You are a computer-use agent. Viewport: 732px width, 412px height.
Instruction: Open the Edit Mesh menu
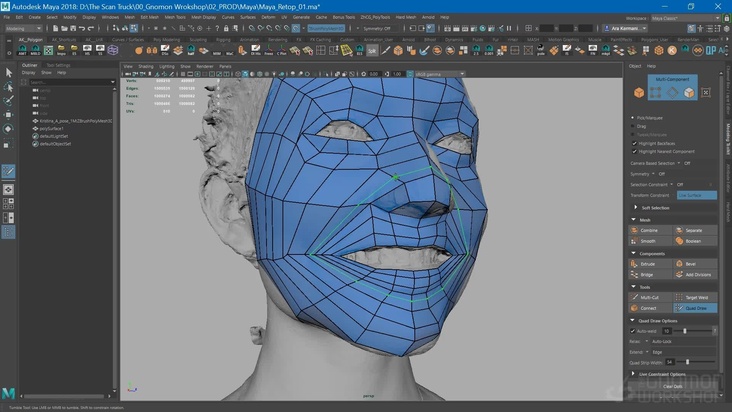[x=149, y=17]
